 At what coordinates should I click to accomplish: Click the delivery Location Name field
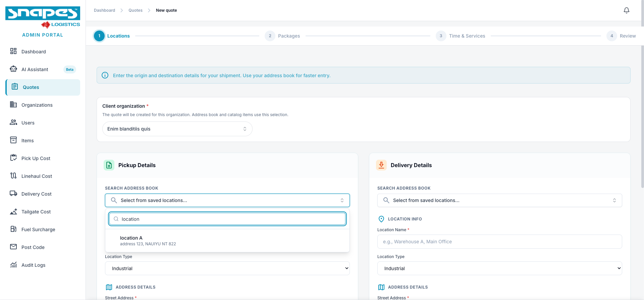point(499,242)
